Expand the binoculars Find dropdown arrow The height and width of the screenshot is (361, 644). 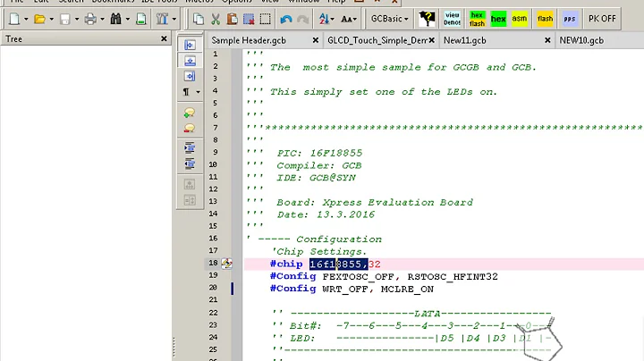point(128,19)
